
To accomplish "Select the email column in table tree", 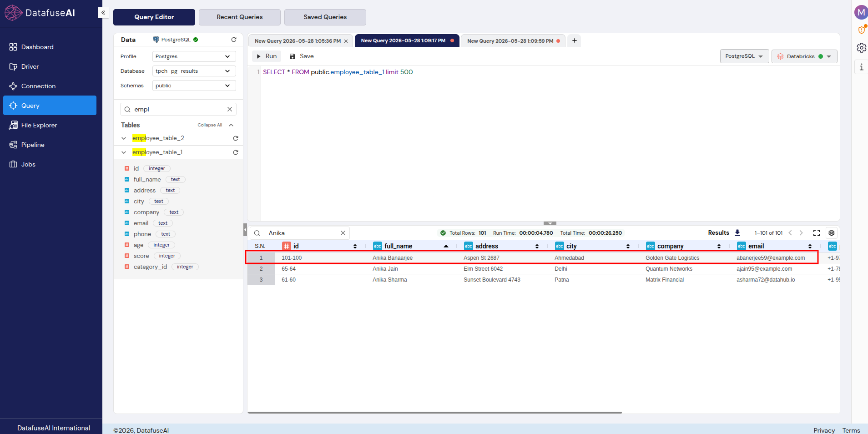I will tap(141, 223).
